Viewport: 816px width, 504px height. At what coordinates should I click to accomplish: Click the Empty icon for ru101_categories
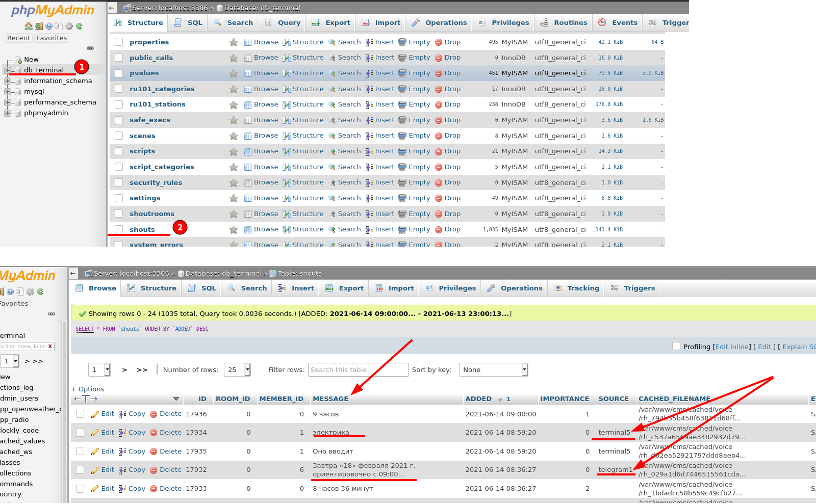click(x=402, y=89)
